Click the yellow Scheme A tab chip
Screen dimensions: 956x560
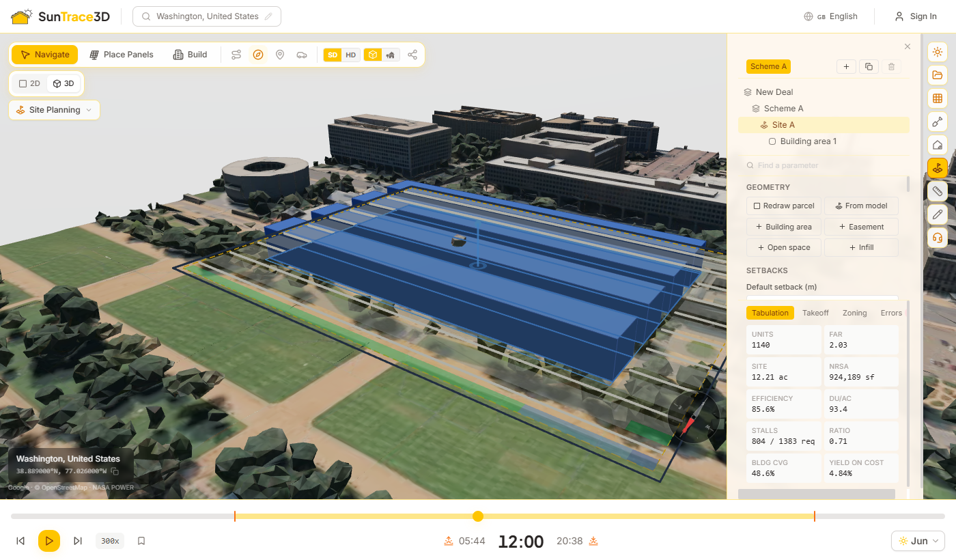(x=768, y=66)
